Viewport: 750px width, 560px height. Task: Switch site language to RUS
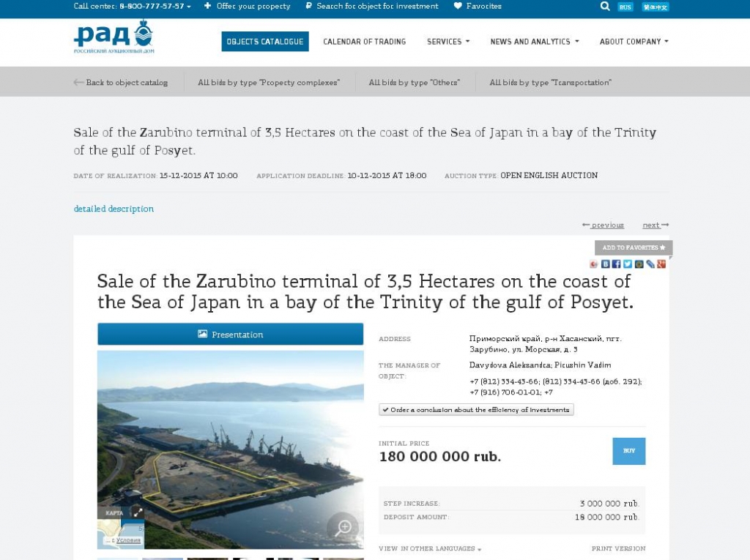coord(625,7)
